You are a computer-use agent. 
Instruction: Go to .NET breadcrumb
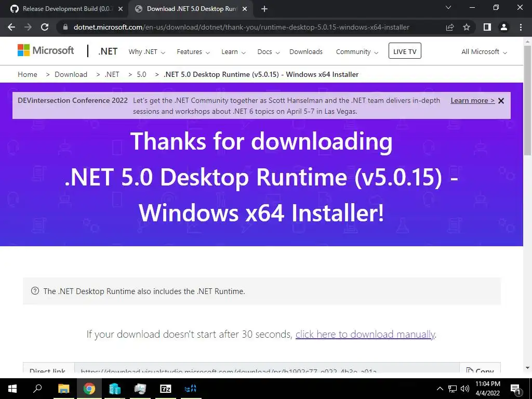pos(112,74)
